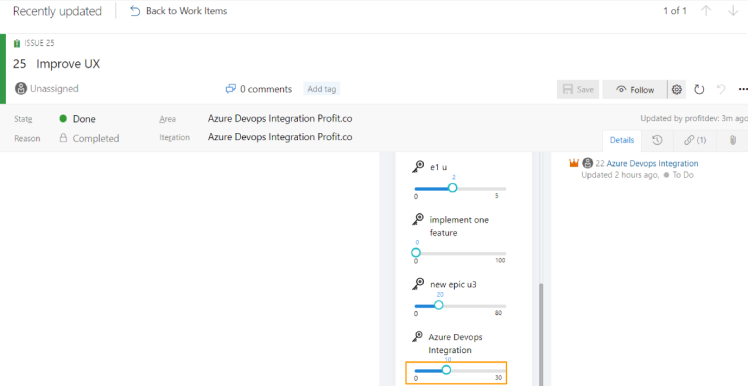Click green Done state indicator dot
The width and height of the screenshot is (748, 386).
[x=63, y=119]
